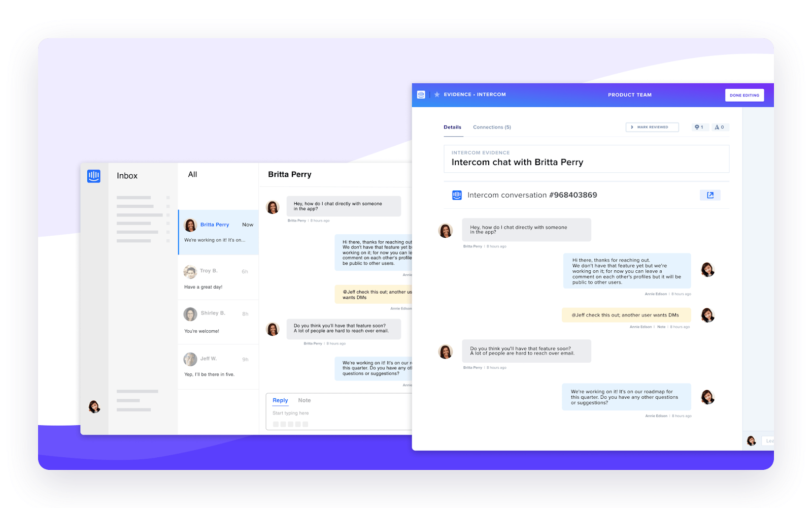This screenshot has height=508, width=812.
Task: Toggle the star icon beside Evidence · Intercom
Action: click(437, 94)
